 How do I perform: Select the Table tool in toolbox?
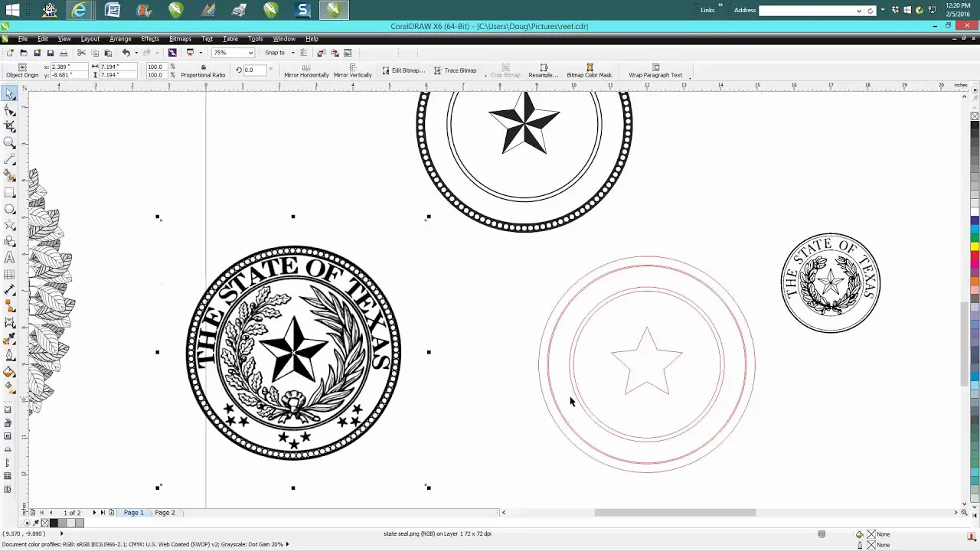coord(9,274)
